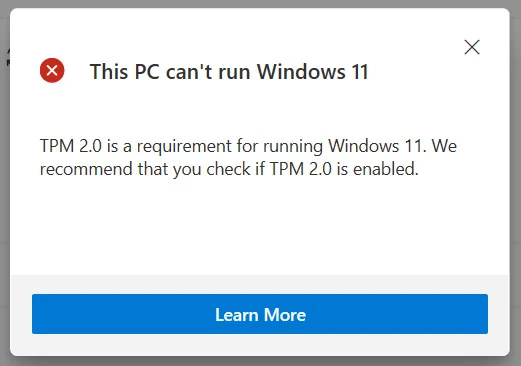521x366 pixels.
Task: Click the red error circle icon
Action: click(x=52, y=70)
